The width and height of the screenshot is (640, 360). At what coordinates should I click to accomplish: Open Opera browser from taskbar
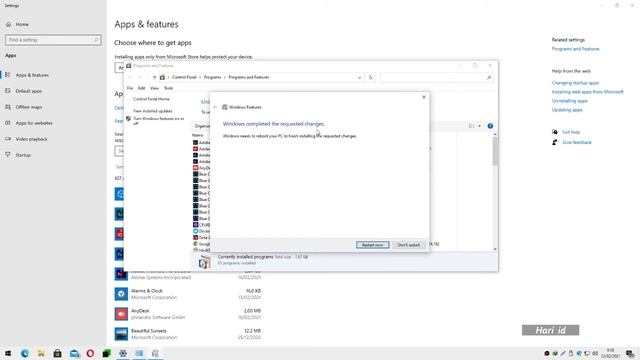(x=90, y=353)
